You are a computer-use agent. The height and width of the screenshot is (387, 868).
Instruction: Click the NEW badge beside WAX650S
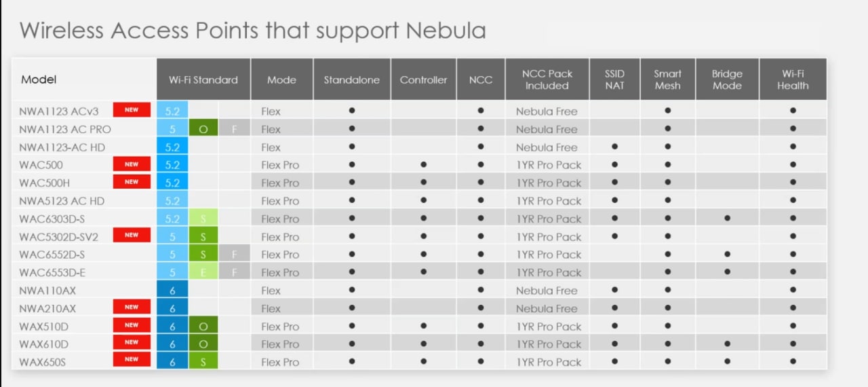pos(132,360)
